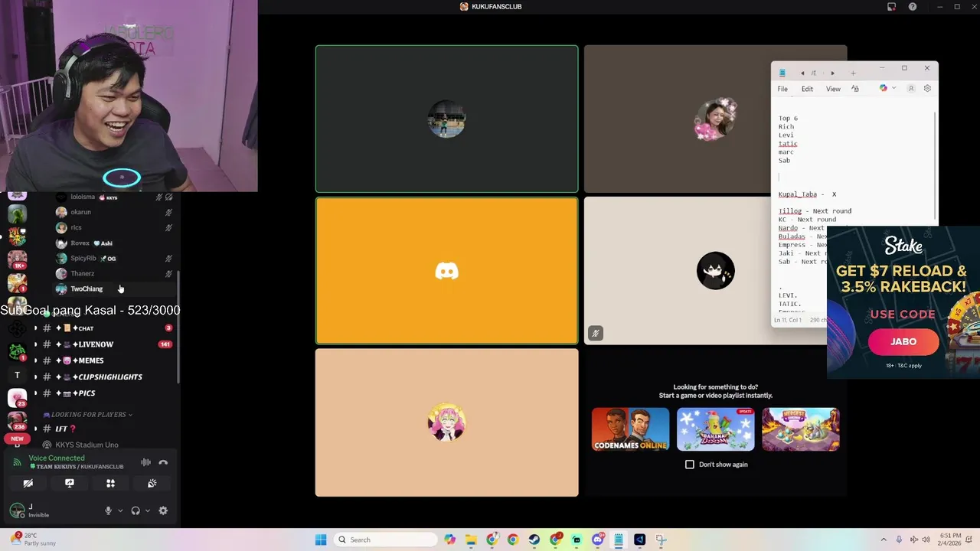The image size is (980, 551).
Task: Open the CHAT text channel
Action: (107, 328)
